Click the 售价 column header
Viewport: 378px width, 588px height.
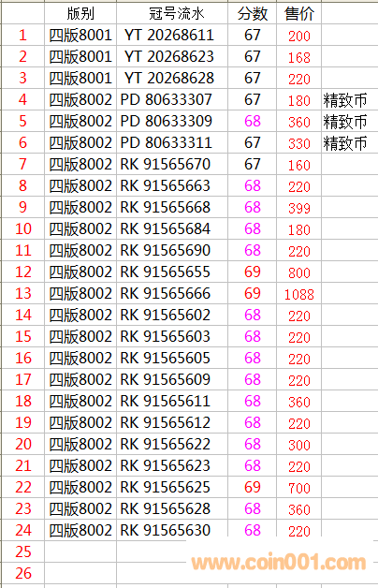tap(299, 13)
